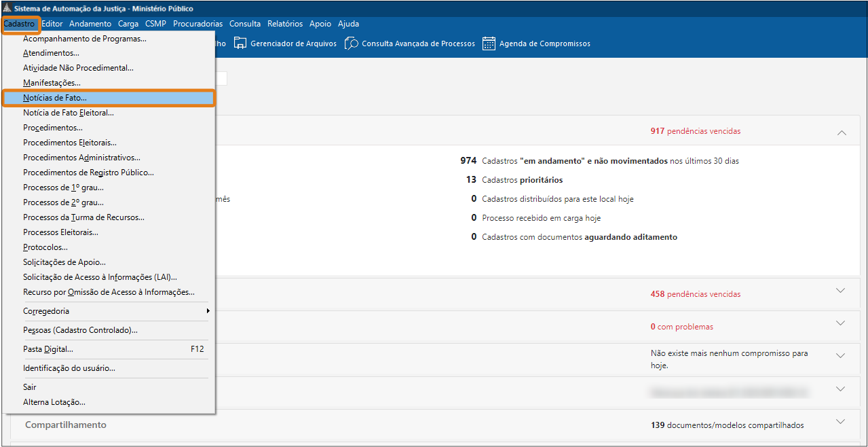Click 139 documentos/modelos compartilhados

click(x=727, y=425)
